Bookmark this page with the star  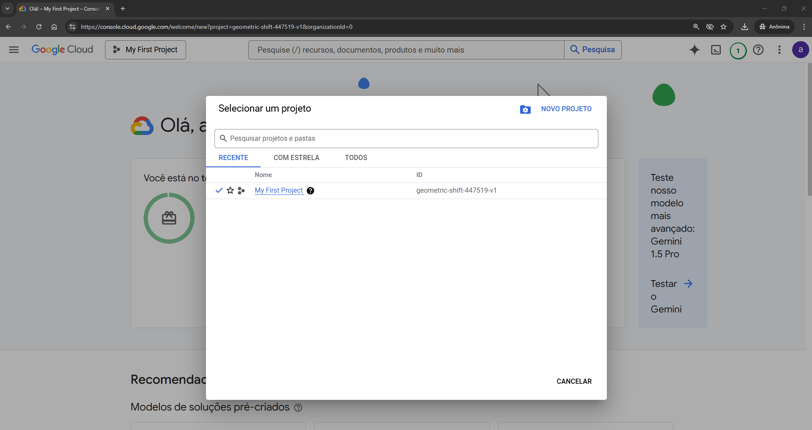pos(723,27)
